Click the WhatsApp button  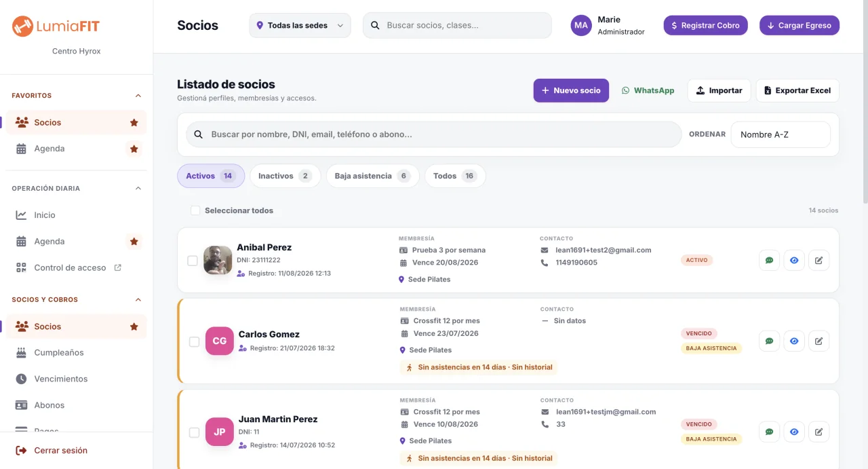[x=648, y=90]
